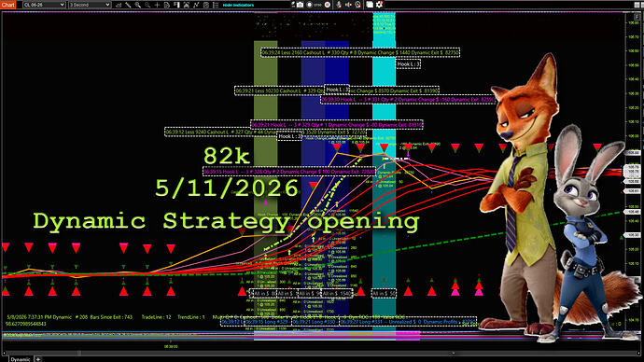
Task: Add a new tab with plus button
Action: coord(37,359)
